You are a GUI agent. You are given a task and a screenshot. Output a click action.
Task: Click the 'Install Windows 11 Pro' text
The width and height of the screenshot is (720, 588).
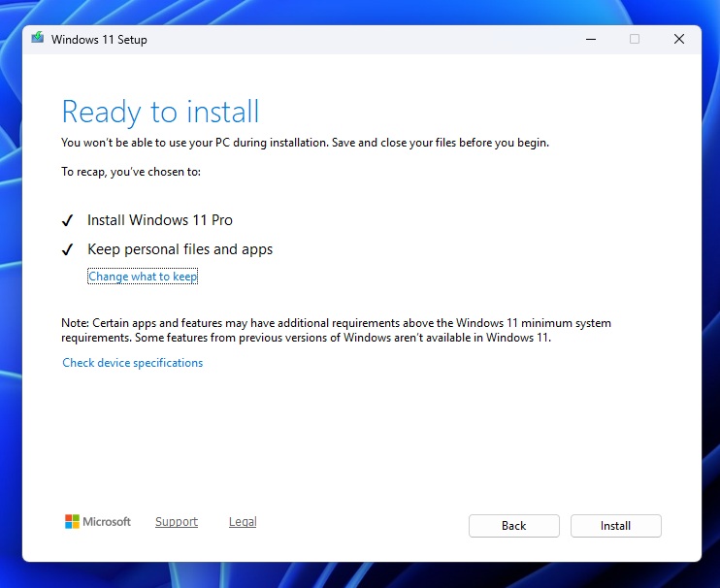pos(160,220)
